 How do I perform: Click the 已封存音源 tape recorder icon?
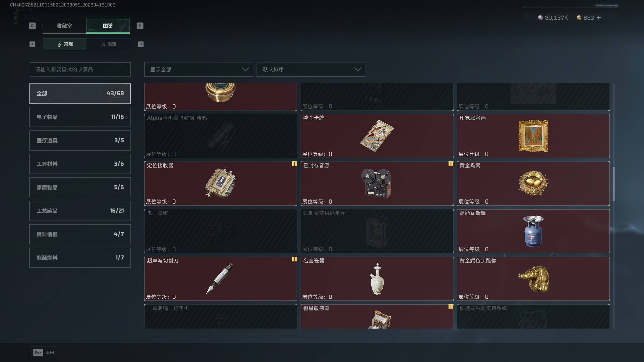point(376,183)
